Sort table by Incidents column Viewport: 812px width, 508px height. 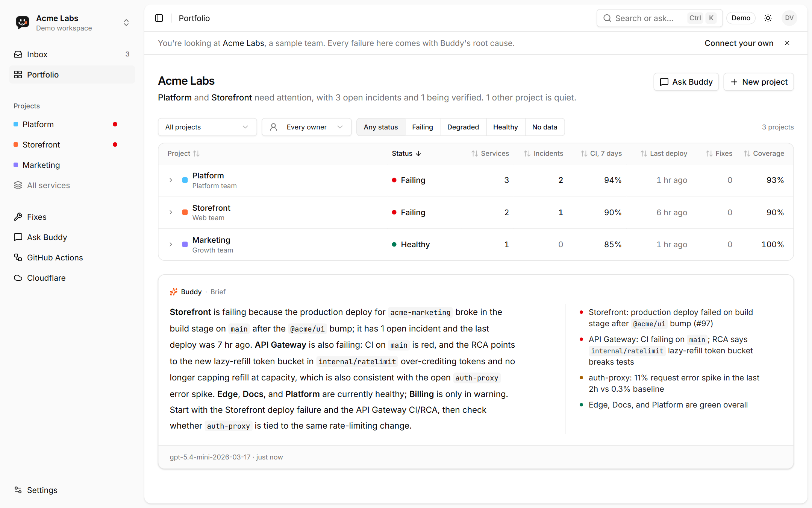(x=544, y=154)
